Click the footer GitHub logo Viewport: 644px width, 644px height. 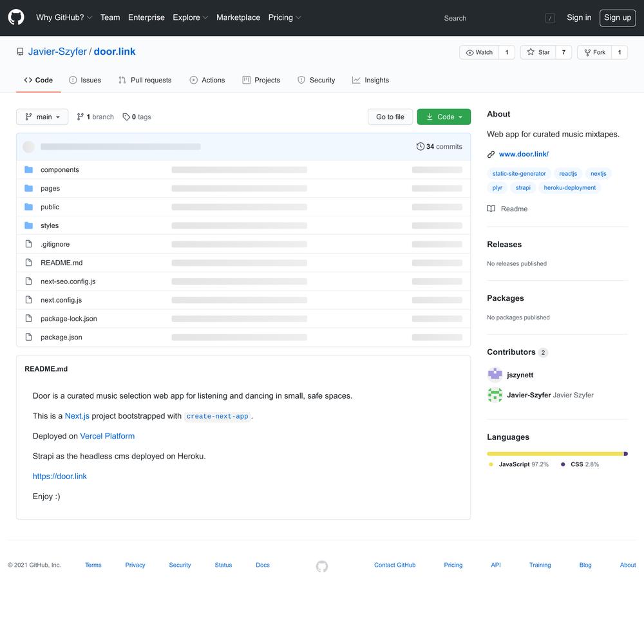pyautogui.click(x=322, y=566)
